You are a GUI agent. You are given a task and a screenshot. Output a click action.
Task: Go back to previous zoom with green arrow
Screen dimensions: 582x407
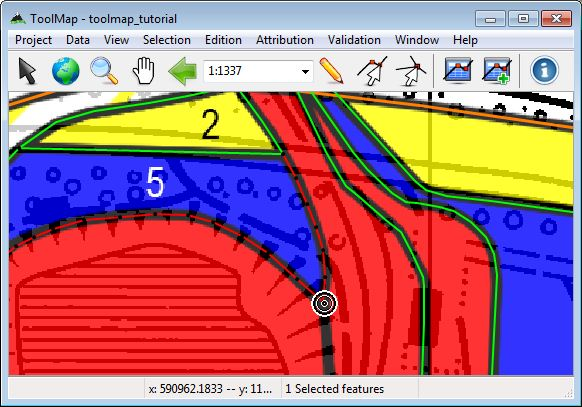click(182, 70)
